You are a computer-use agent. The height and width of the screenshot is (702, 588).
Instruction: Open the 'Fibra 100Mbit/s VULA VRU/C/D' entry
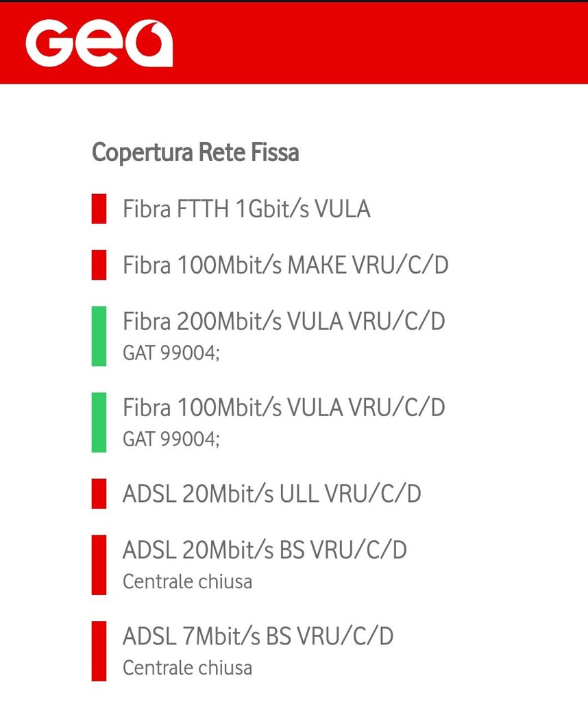tap(284, 407)
